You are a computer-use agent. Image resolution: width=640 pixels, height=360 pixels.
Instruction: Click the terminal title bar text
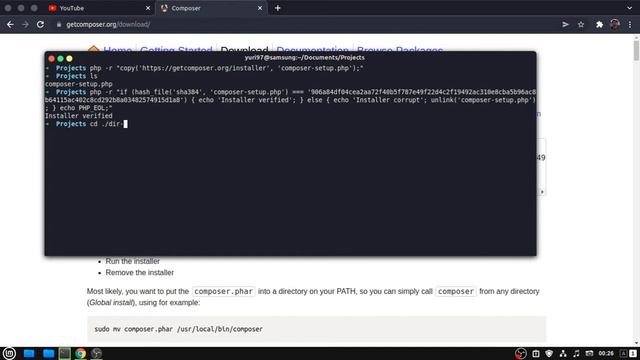pos(304,58)
